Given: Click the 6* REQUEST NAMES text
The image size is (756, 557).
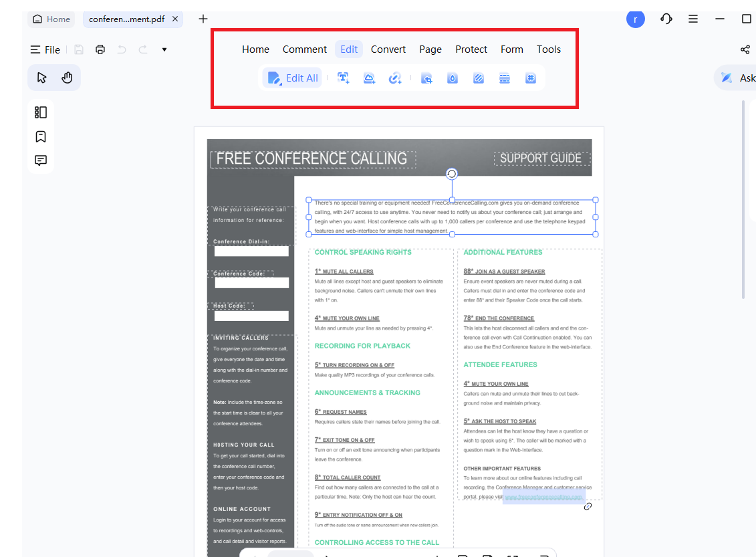Looking at the screenshot, I should pyautogui.click(x=340, y=412).
